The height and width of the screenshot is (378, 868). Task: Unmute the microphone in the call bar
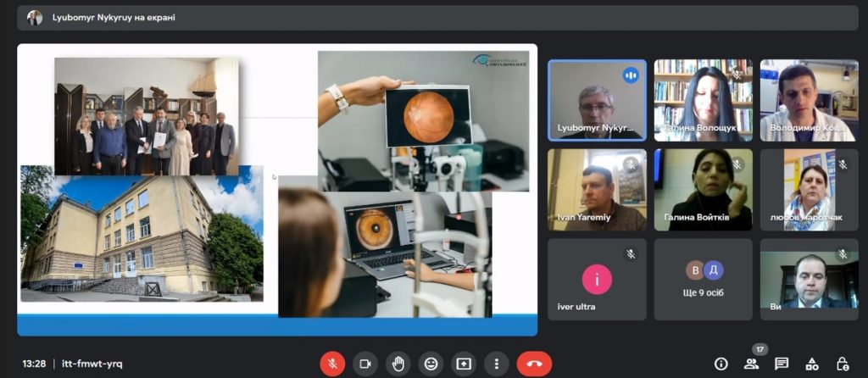(x=332, y=364)
